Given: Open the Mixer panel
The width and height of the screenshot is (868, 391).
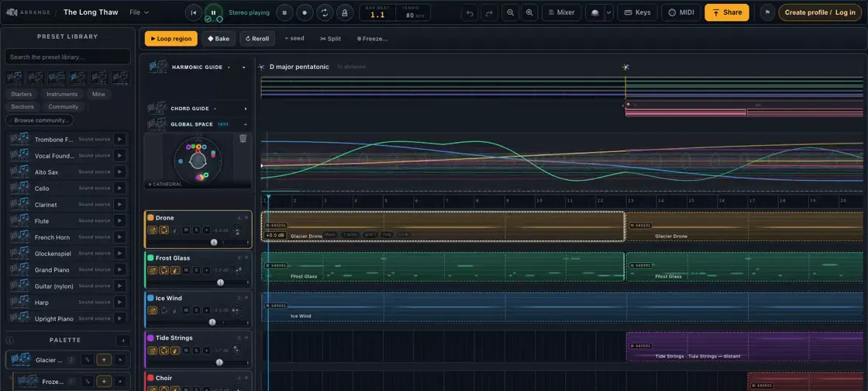Looking at the screenshot, I should [x=561, y=12].
